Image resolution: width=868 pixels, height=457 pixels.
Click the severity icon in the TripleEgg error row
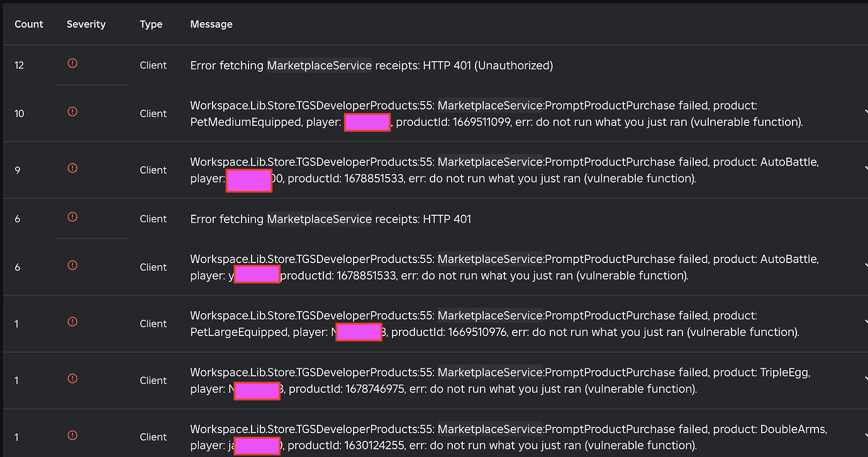[x=72, y=378]
